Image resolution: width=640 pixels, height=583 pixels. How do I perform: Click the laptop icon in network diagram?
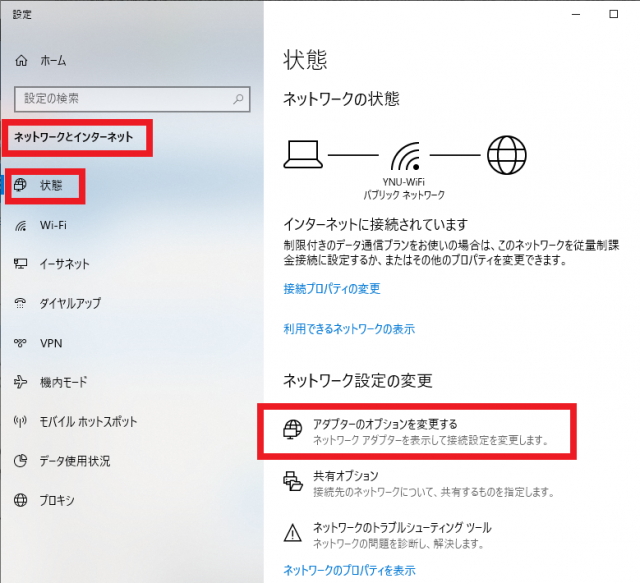303,154
